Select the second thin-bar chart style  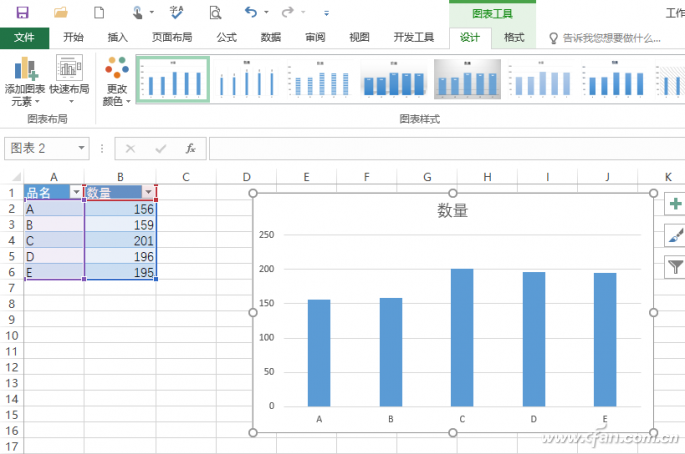[246, 79]
